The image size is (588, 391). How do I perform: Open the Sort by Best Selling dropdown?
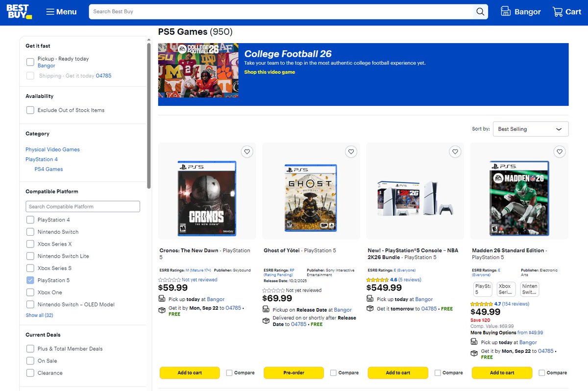[531, 129]
